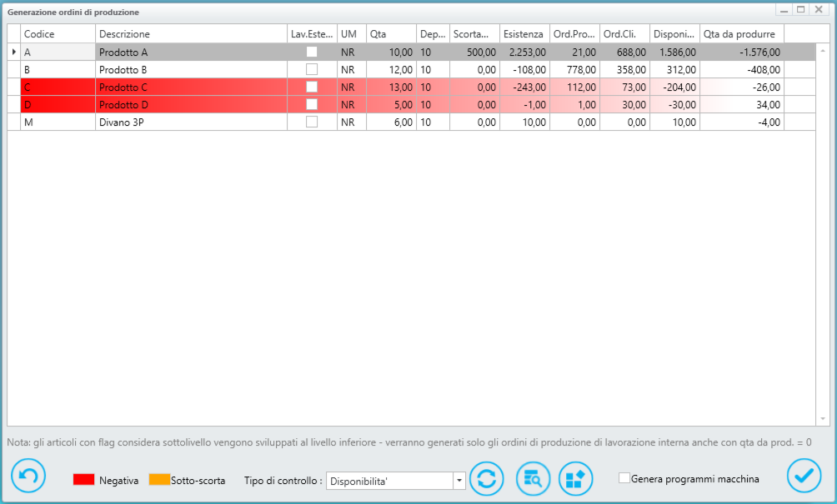Maximize the Generazione ordini di produzione window
This screenshot has width=837, height=504.
coord(800,10)
